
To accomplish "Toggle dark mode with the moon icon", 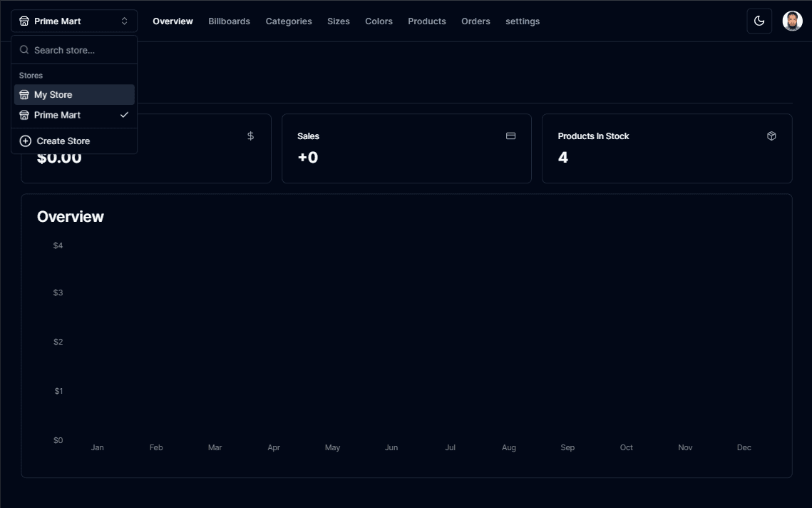I will (759, 21).
